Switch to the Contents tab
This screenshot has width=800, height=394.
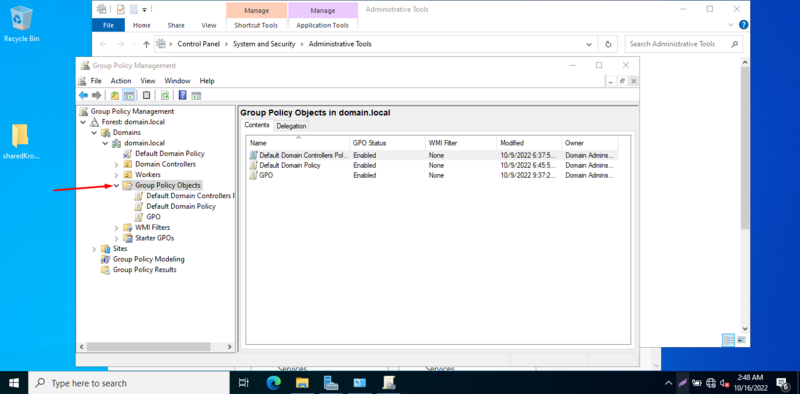coord(257,125)
